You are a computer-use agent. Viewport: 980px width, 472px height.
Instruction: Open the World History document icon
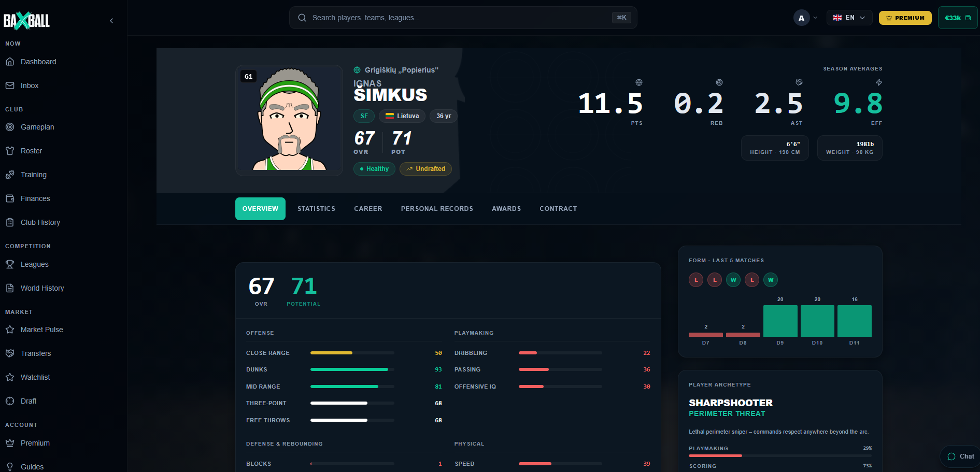point(10,288)
